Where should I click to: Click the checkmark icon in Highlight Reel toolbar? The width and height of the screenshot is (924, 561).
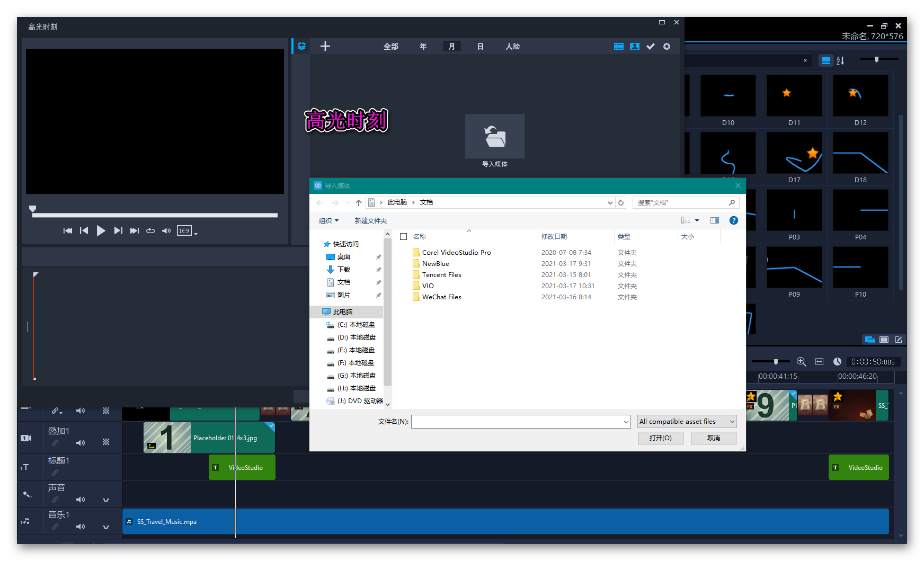(651, 47)
